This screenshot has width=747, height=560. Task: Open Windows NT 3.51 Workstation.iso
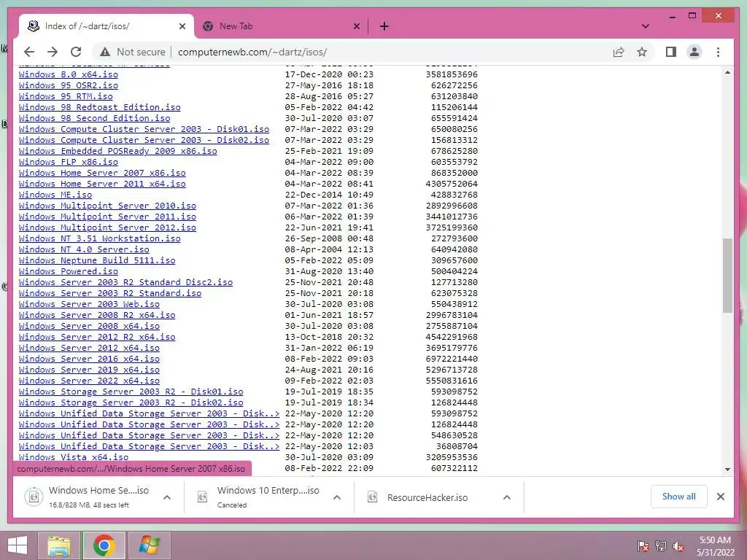(x=99, y=239)
